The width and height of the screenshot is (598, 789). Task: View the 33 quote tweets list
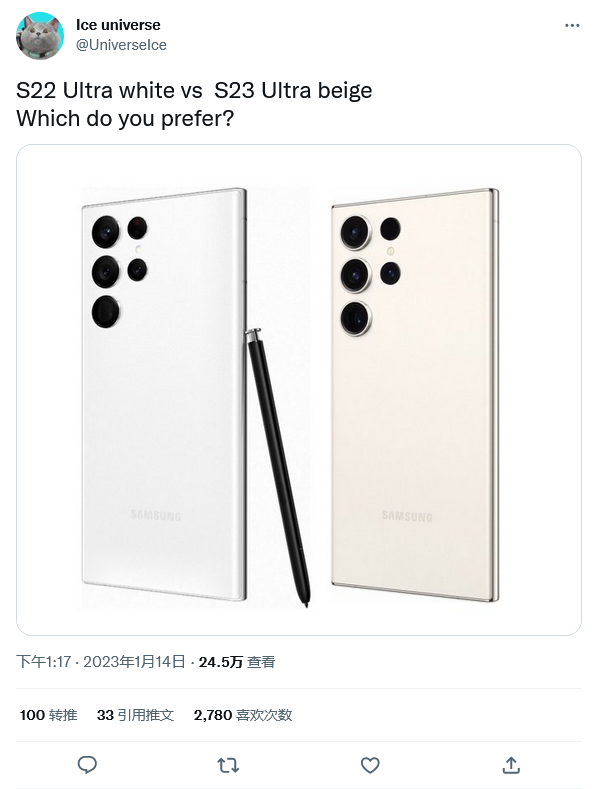pos(135,715)
